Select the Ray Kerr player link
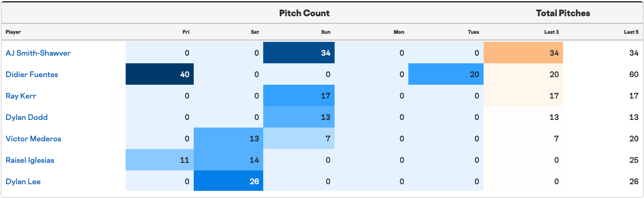644x198 pixels. (21, 96)
